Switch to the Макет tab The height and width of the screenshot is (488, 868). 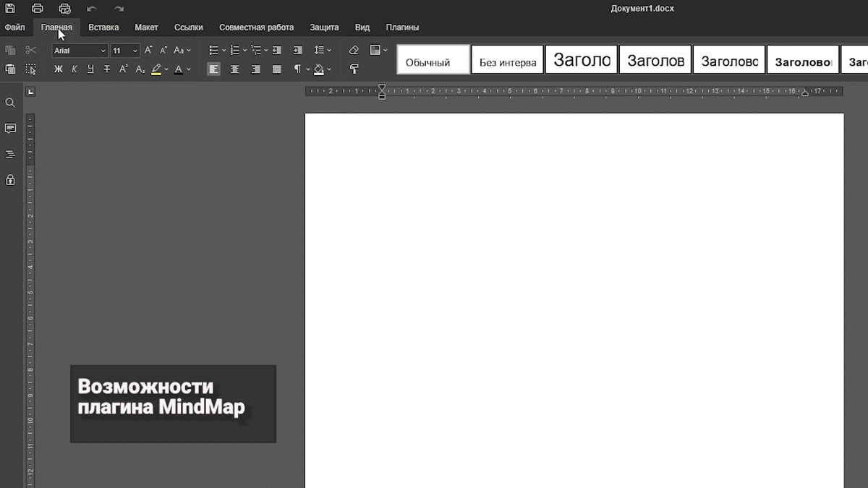click(146, 27)
